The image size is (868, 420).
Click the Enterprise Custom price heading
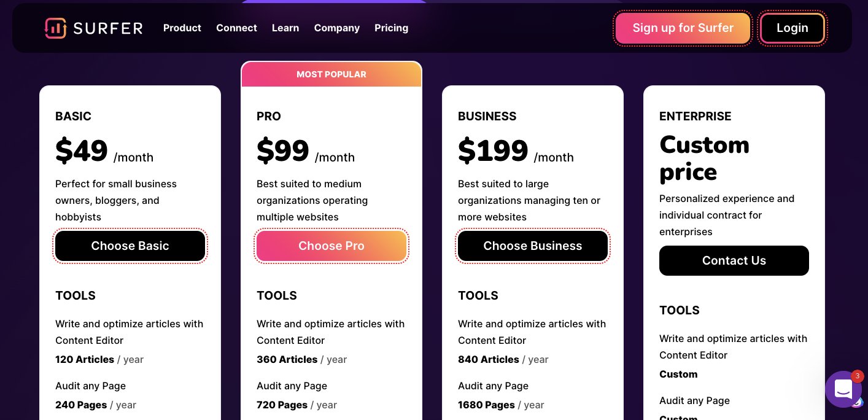click(705, 158)
